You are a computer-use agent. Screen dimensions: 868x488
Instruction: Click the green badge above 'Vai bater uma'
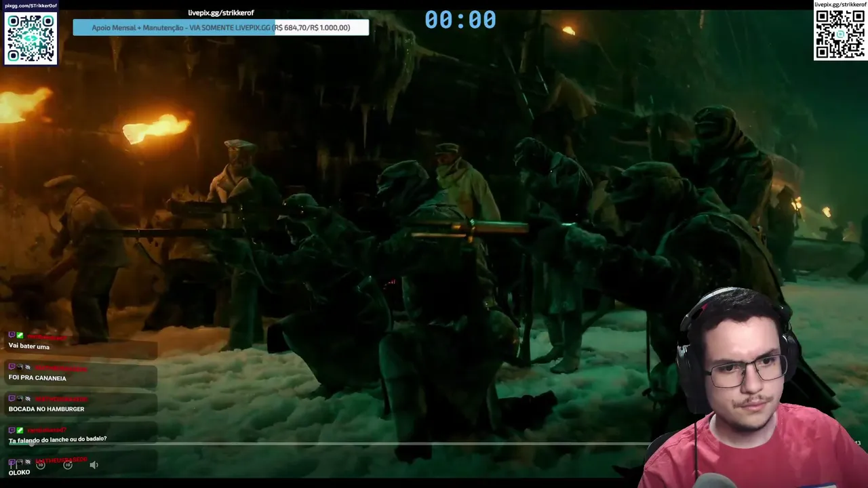click(20, 335)
